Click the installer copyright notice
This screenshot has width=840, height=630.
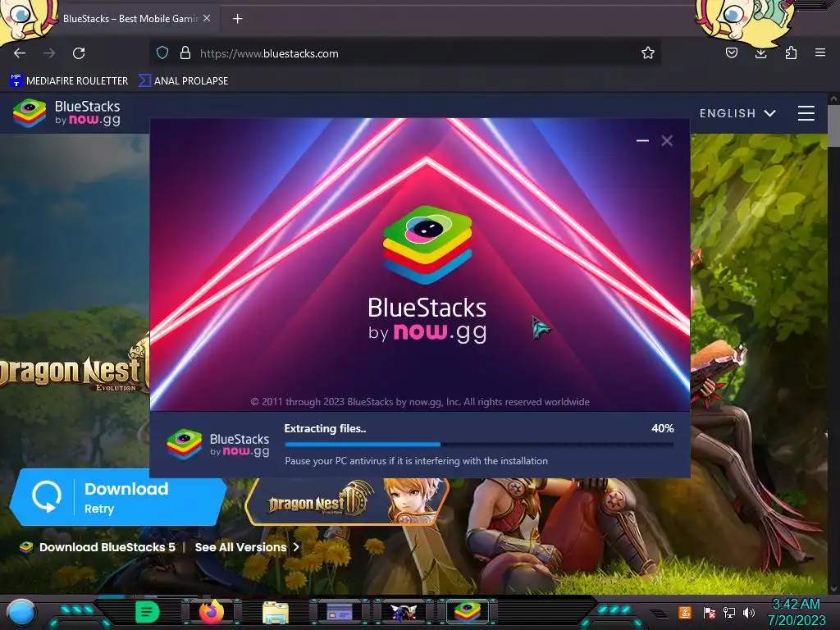pyautogui.click(x=420, y=402)
